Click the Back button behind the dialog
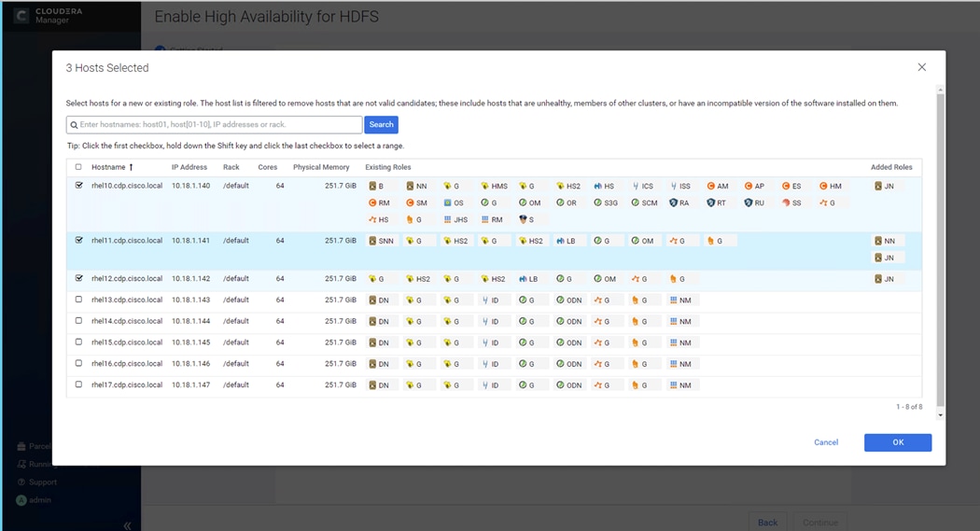980x531 pixels. pyautogui.click(x=767, y=523)
